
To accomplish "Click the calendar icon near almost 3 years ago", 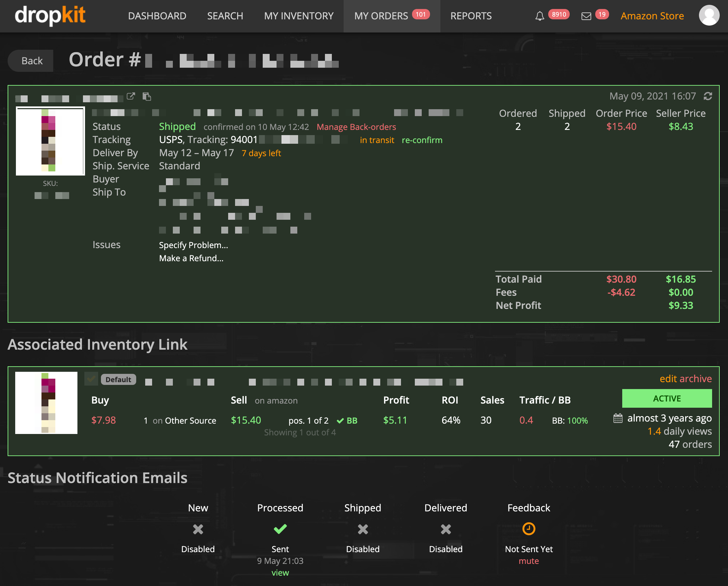I will coord(618,418).
